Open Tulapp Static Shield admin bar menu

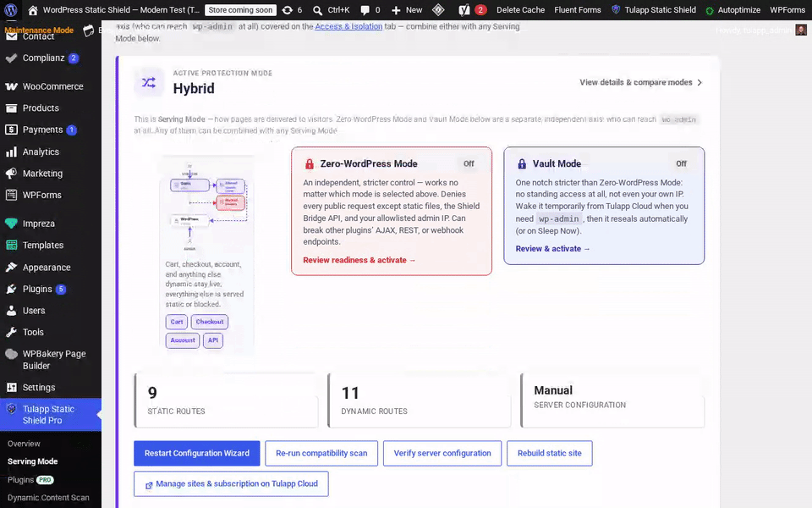654,10
